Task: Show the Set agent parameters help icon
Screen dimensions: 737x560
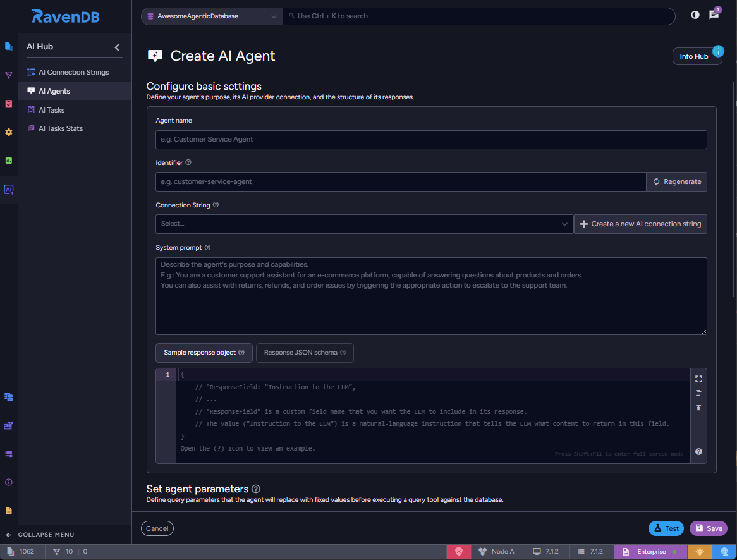Action: (x=256, y=489)
